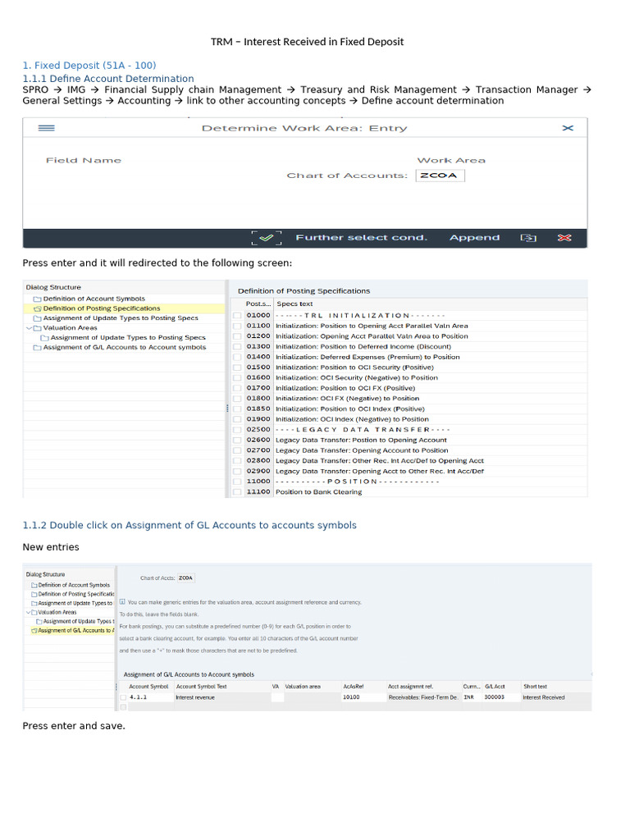Tick checkbox for posting spec 01300
The height and width of the screenshot is (840, 630).
coord(237,347)
